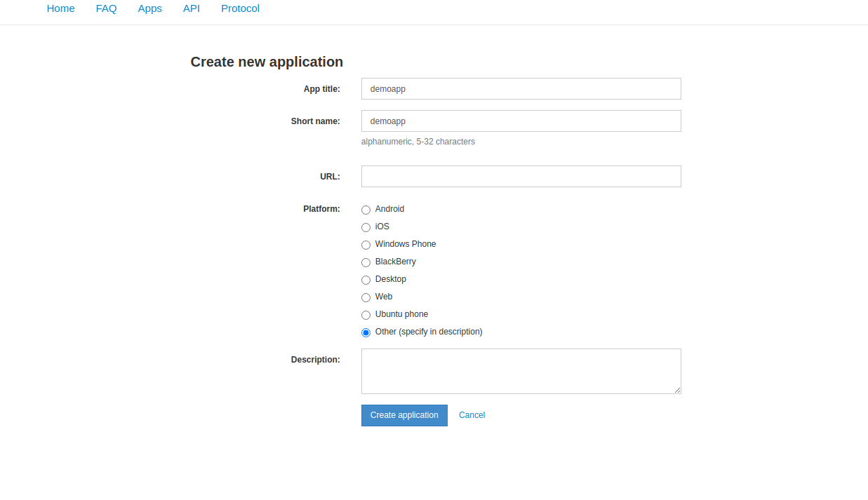The width and height of the screenshot is (868, 500).
Task: Cancel the new application form
Action: click(x=472, y=415)
